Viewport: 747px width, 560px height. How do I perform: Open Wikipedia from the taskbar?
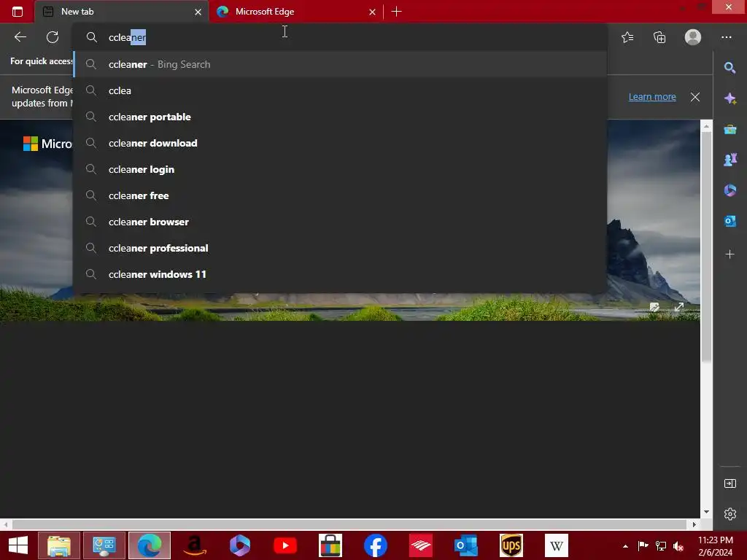557,545
